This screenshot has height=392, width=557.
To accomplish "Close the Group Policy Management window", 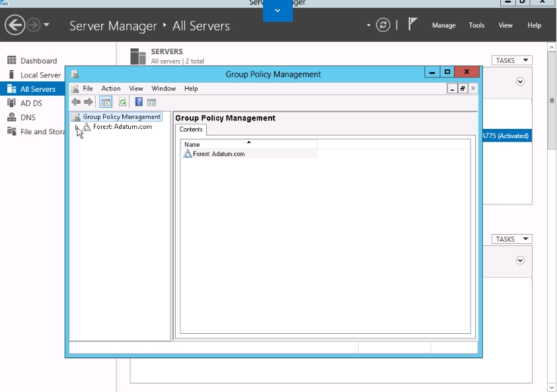I will pos(466,72).
